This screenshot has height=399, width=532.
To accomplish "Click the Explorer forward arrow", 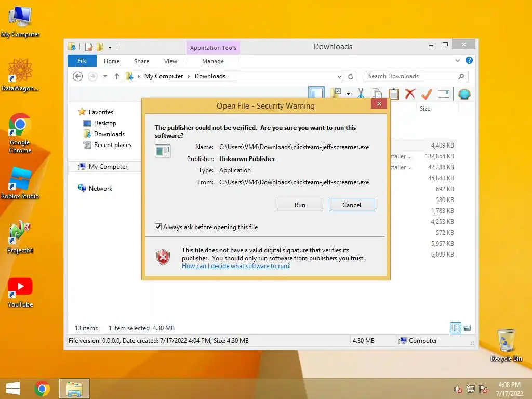I will pos(92,76).
